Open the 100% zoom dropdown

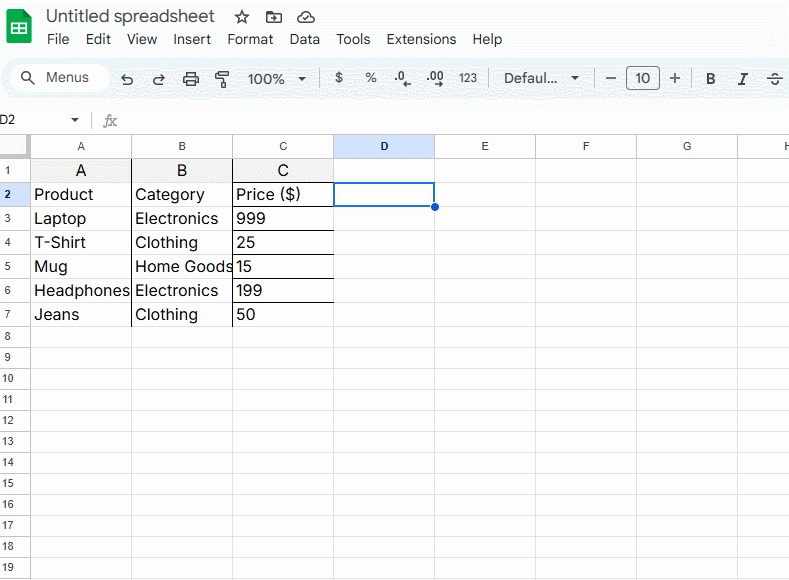(276, 79)
